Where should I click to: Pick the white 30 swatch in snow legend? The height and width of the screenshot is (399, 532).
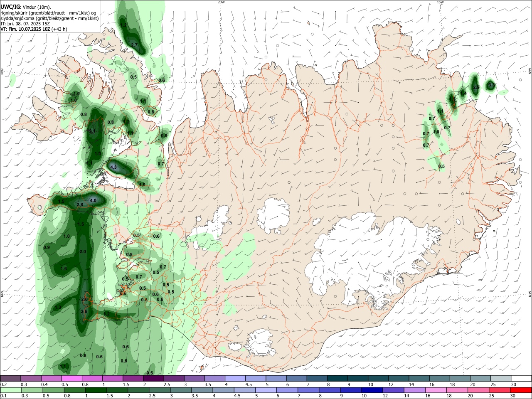click(521, 379)
